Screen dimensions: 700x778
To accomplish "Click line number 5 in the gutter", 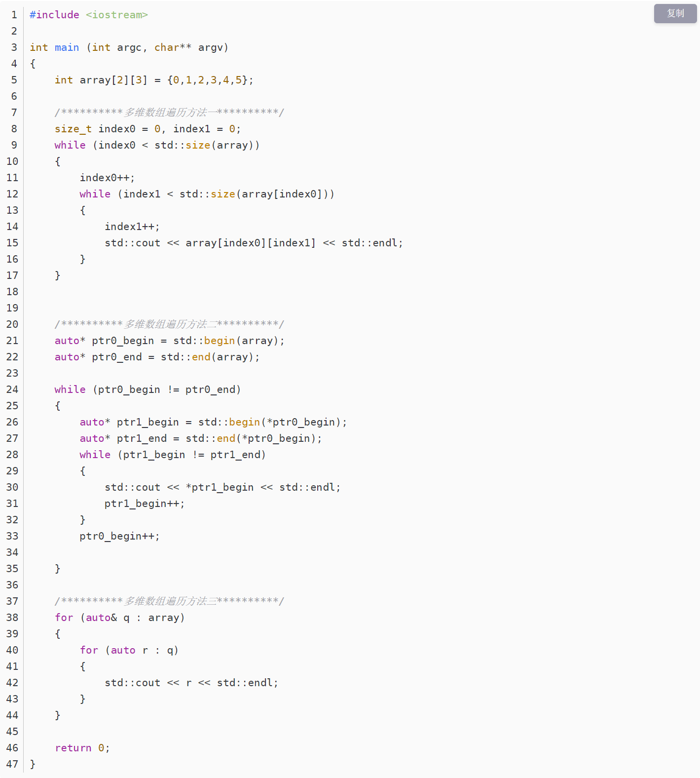I will [x=14, y=80].
